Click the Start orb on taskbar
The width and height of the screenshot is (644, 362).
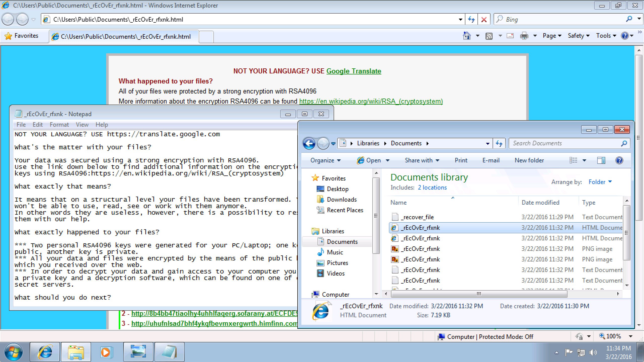pyautogui.click(x=13, y=352)
